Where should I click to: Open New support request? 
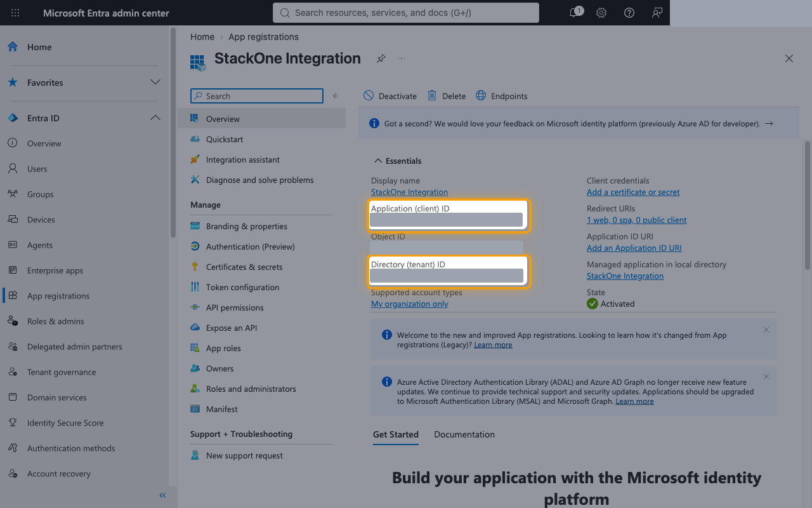pyautogui.click(x=244, y=455)
